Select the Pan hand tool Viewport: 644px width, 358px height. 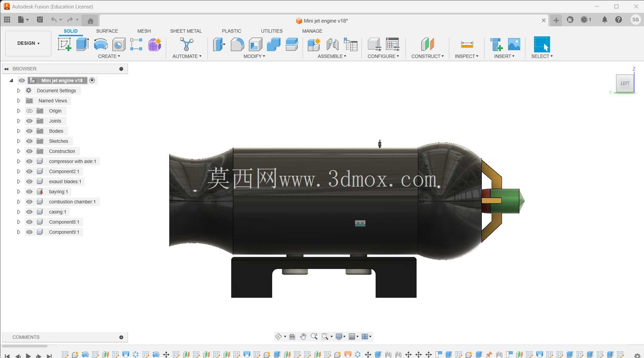[x=303, y=336]
